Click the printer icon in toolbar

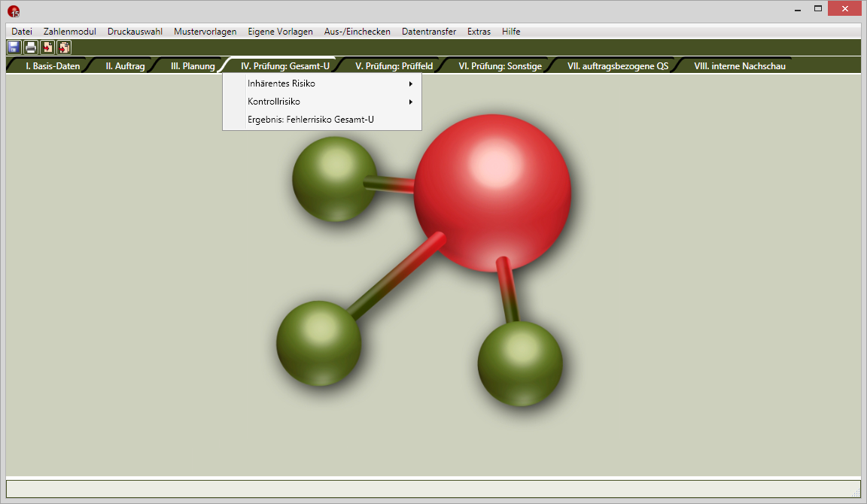click(x=30, y=47)
